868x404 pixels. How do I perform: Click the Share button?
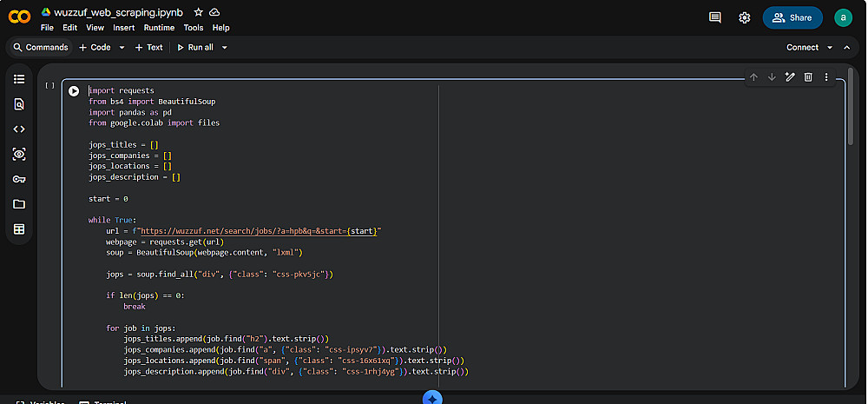[x=792, y=17]
